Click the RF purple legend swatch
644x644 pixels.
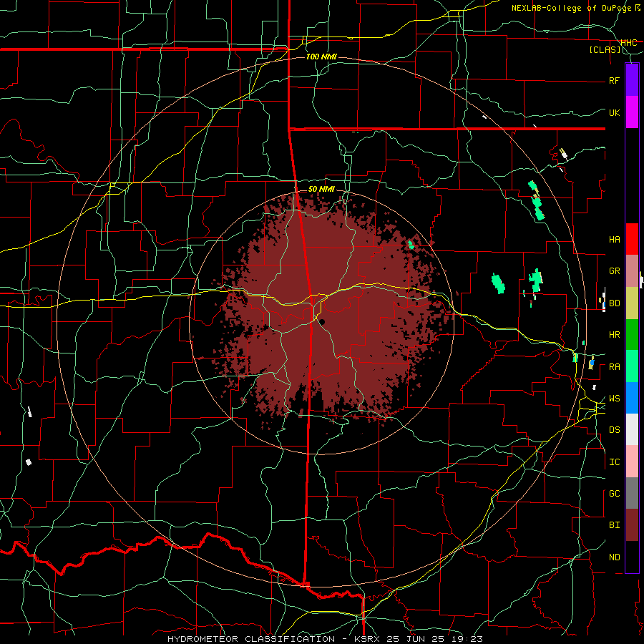pyautogui.click(x=632, y=80)
